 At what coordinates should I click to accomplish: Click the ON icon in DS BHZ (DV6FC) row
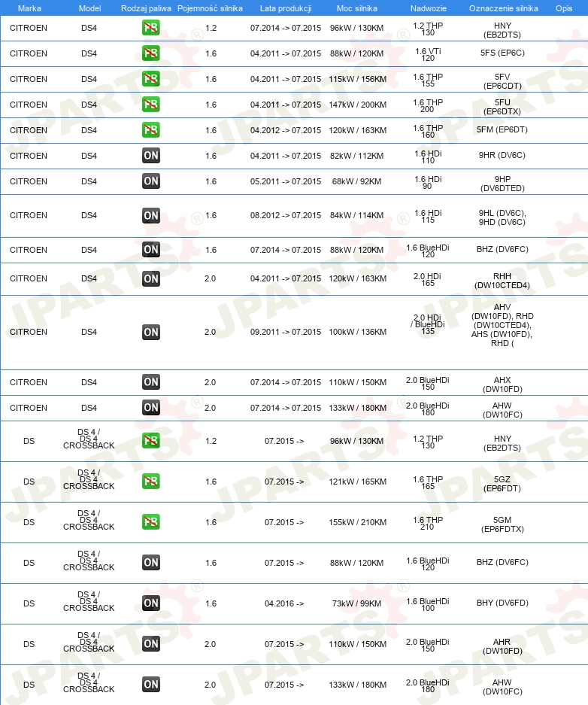(x=151, y=563)
